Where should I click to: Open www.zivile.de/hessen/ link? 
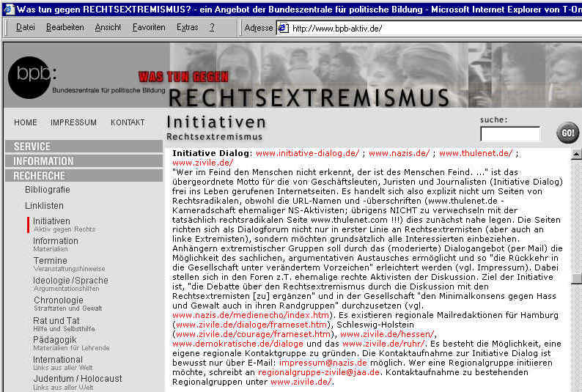[x=388, y=334]
